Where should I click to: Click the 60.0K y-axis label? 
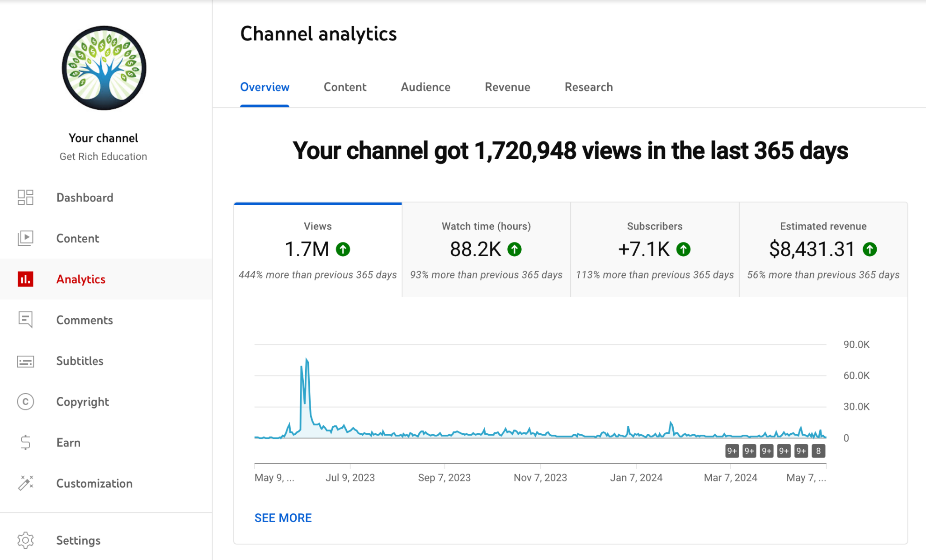click(x=856, y=376)
